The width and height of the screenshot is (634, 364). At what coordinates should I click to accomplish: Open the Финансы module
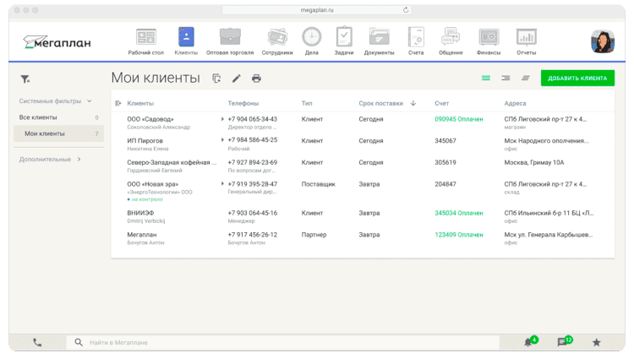click(x=489, y=40)
